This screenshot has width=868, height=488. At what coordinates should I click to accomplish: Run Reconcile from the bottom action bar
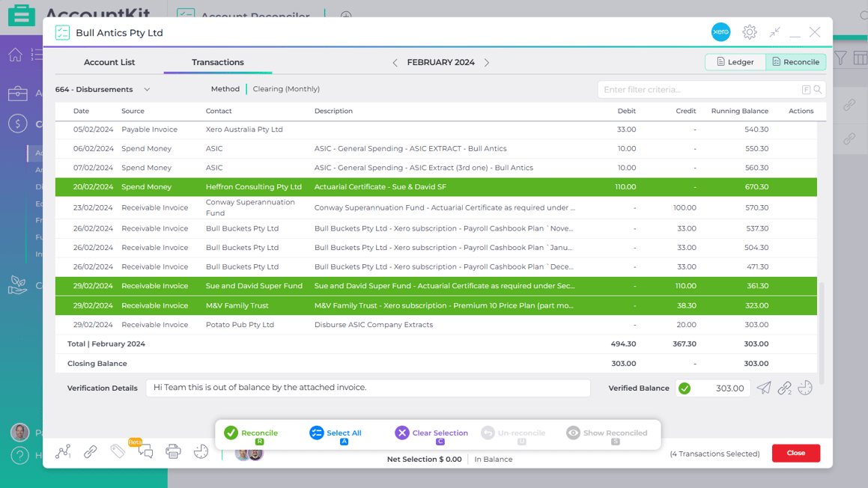coord(251,433)
